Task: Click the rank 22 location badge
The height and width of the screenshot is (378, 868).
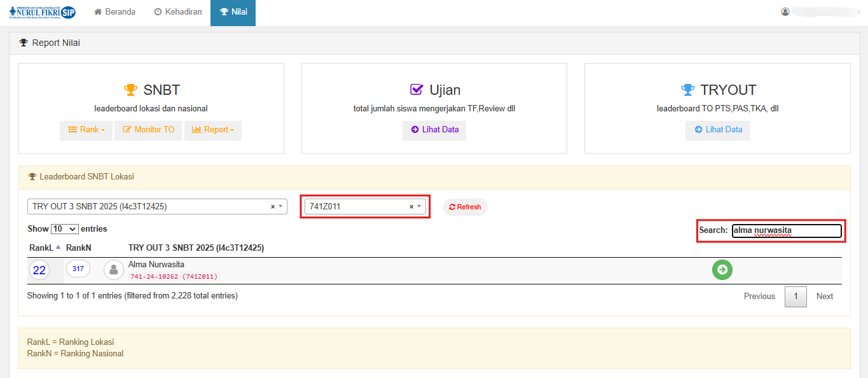Action: (39, 270)
